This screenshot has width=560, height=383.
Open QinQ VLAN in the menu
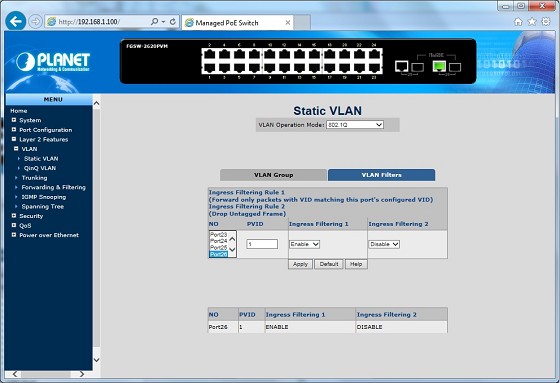tap(40, 168)
